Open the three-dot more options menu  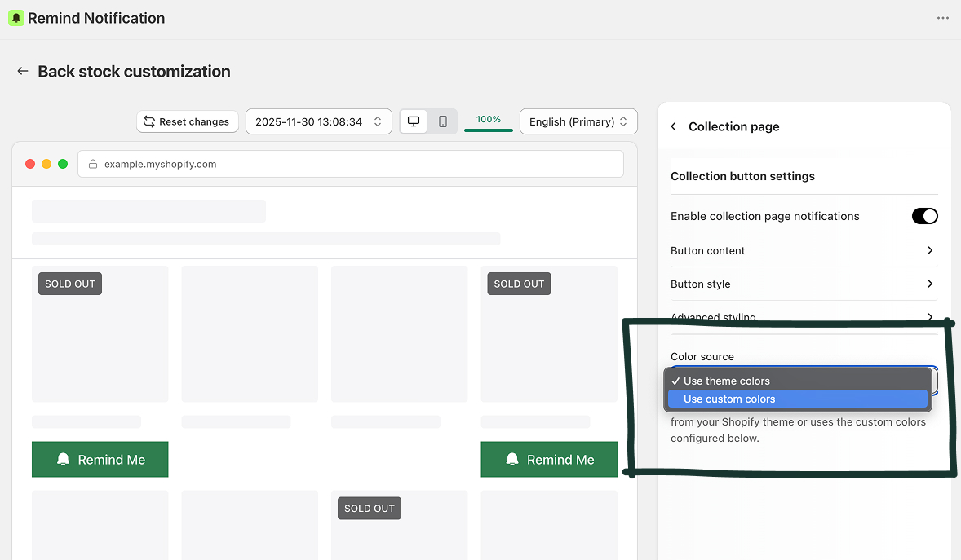click(x=942, y=18)
